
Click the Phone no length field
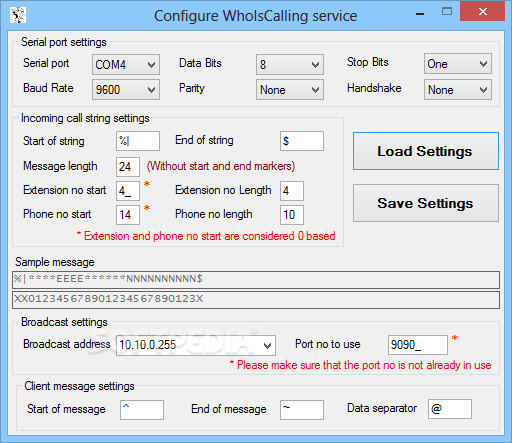point(292,215)
